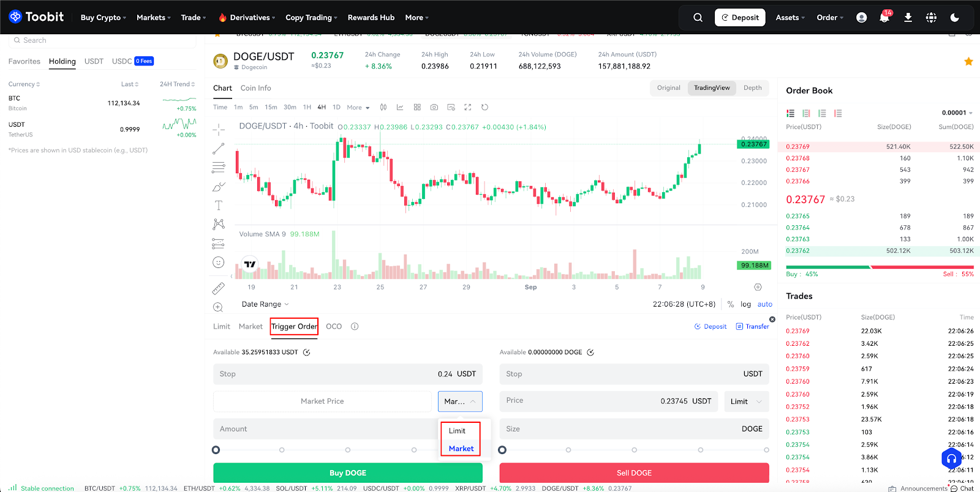Open notifications bell with 14 badge
980x492 pixels.
pyautogui.click(x=884, y=17)
